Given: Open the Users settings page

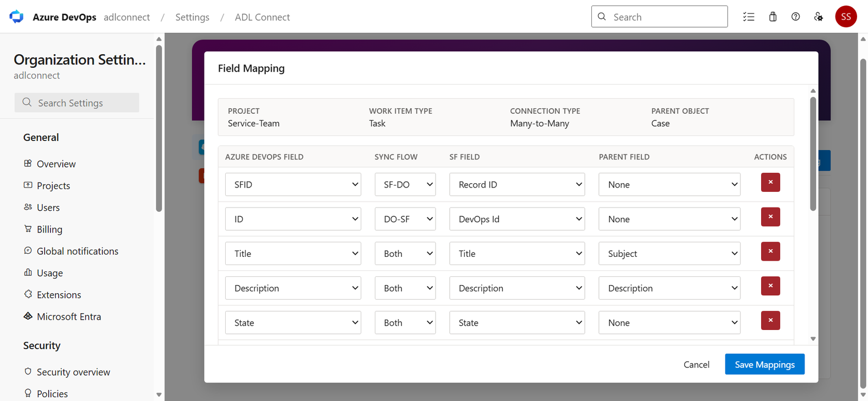Looking at the screenshot, I should click(x=48, y=208).
